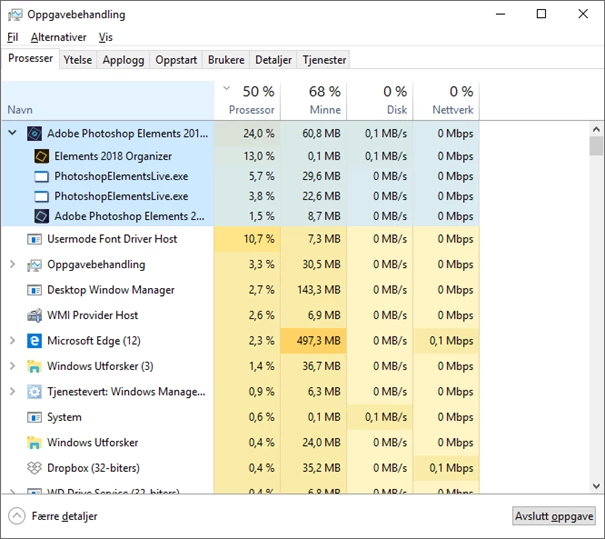Switch to the Applogg tab
This screenshot has height=539, width=605.
pyautogui.click(x=123, y=60)
